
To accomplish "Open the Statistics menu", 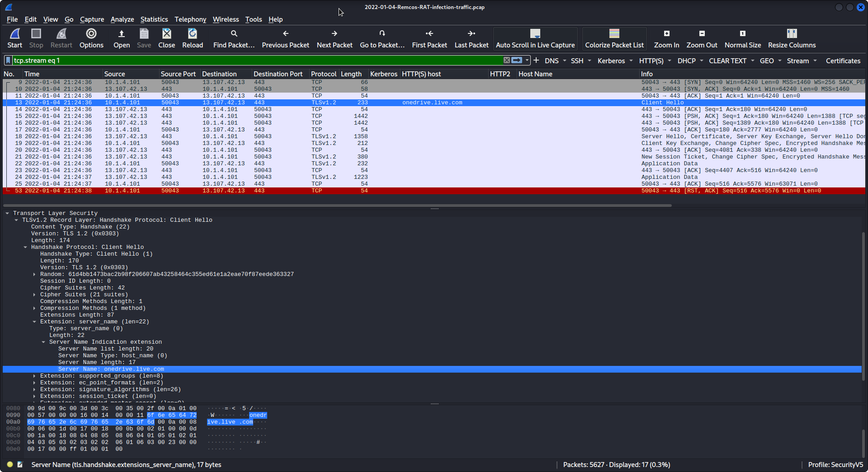I will click(x=154, y=19).
